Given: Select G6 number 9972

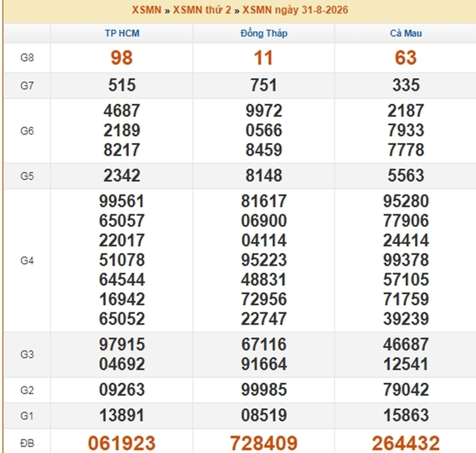Looking at the screenshot, I should click(x=264, y=110).
